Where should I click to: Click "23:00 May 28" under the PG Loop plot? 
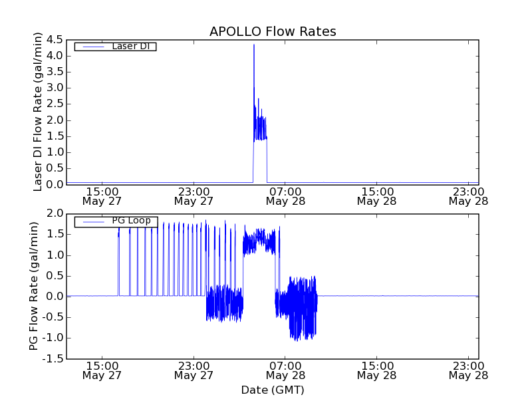click(x=468, y=371)
